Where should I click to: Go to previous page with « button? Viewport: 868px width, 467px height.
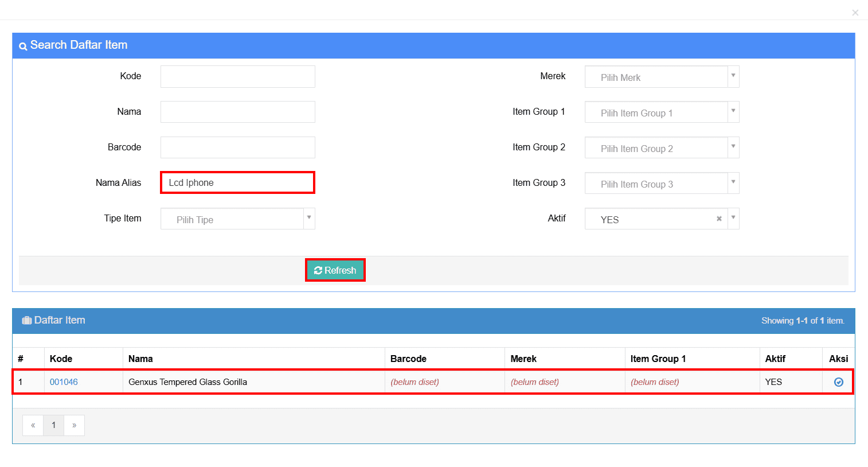coord(33,426)
